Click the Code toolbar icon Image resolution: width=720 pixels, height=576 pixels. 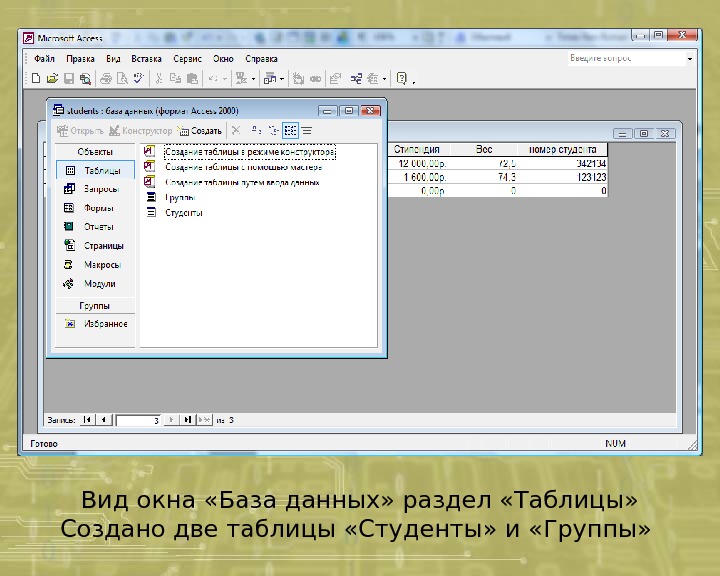point(298,79)
